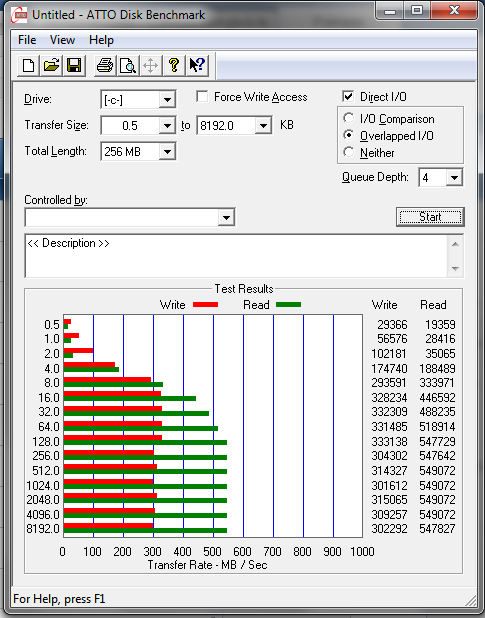The width and height of the screenshot is (485, 618).
Task: Click the 0.5 transfer size row label
Action: pyautogui.click(x=52, y=325)
